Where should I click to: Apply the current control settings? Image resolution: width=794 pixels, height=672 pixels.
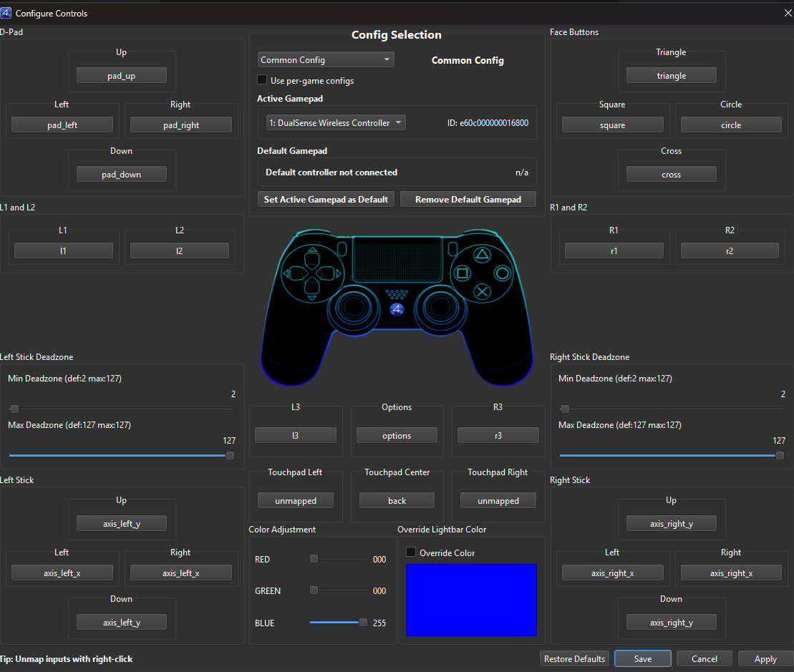point(765,659)
